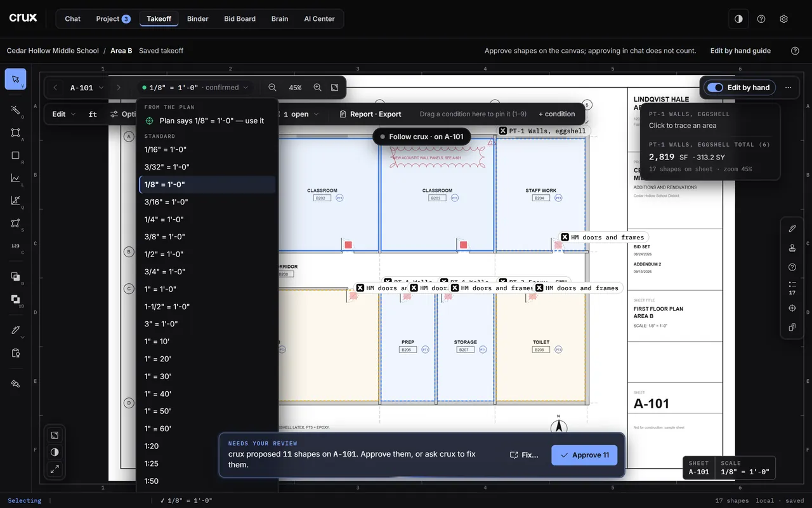This screenshot has height=508, width=812.
Task: Open the shapes list showing 17
Action: click(792, 288)
